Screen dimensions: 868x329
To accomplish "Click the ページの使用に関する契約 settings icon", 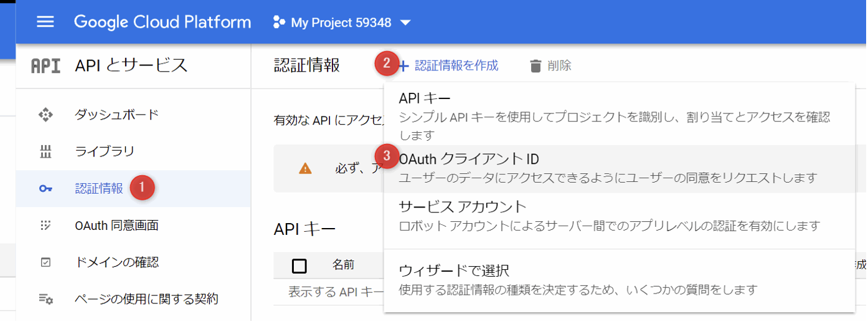I will (45, 299).
